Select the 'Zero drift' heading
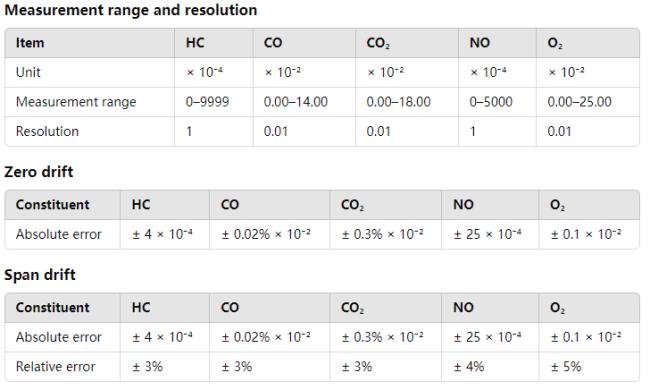Image resolution: width=650 pixels, height=390 pixels. pyautogui.click(x=39, y=172)
